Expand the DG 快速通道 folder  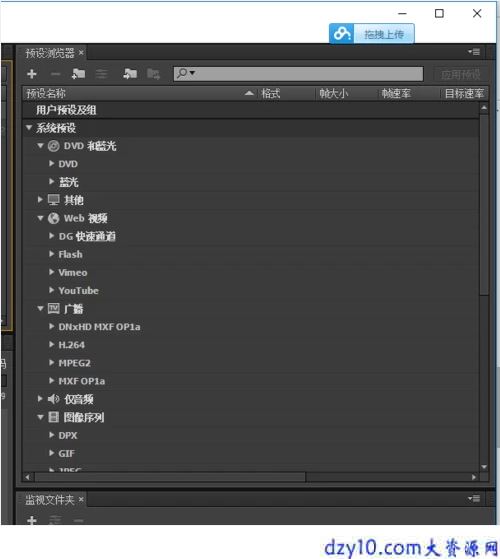[52, 236]
